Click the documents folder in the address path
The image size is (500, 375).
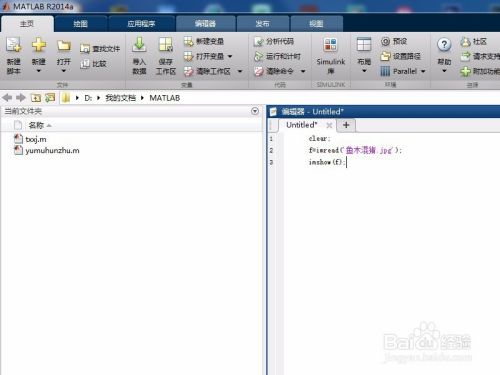[x=121, y=98]
